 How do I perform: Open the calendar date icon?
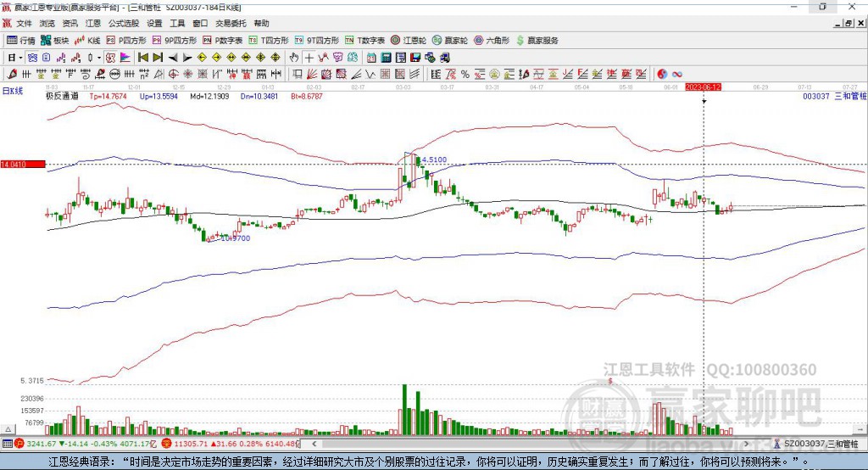pyautogui.click(x=371, y=58)
